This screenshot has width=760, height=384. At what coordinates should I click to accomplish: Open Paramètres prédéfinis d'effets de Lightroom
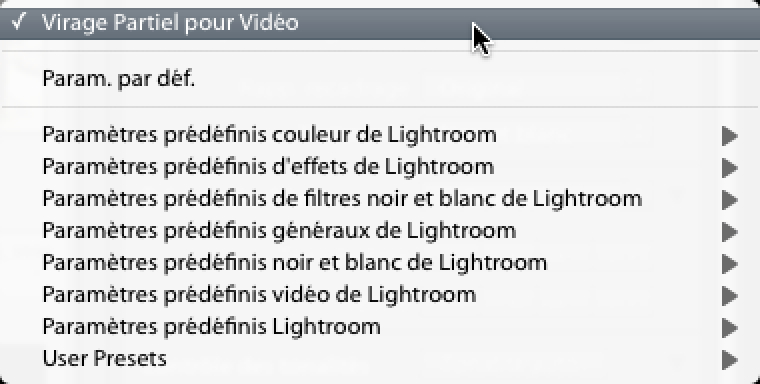[x=380, y=167]
